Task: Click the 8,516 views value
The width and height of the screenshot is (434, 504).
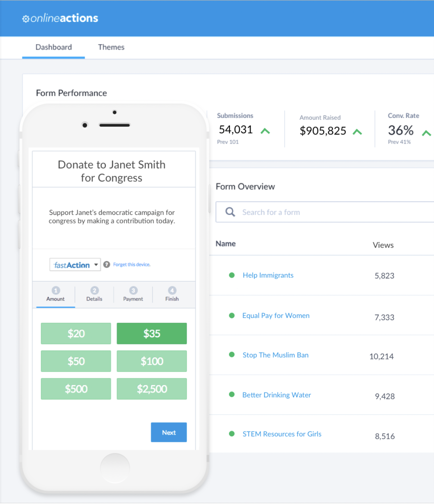Action: (385, 436)
